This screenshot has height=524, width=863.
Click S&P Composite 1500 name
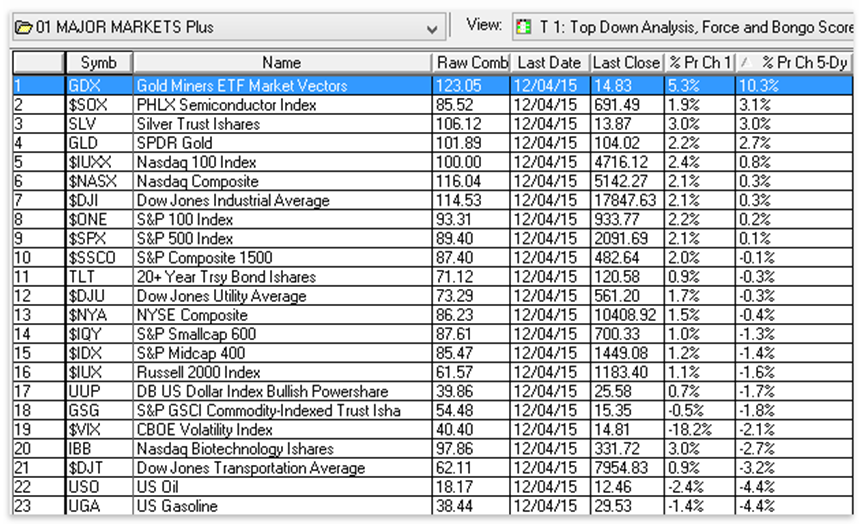[204, 258]
